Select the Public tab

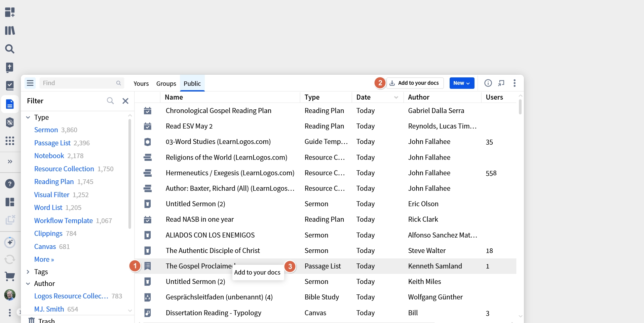[x=192, y=83]
